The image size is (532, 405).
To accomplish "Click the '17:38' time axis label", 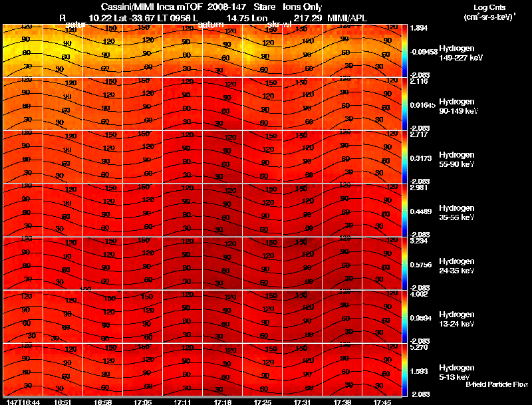I will tap(342, 402).
